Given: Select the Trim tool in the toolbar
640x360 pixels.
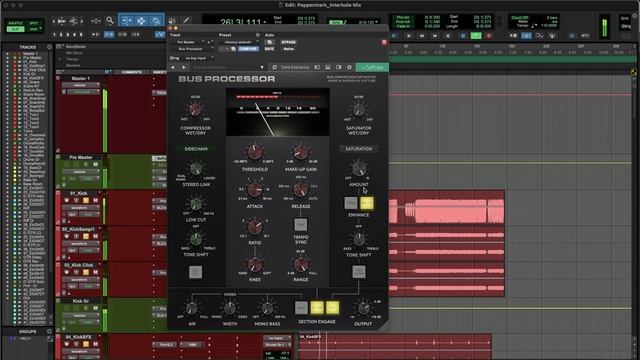Looking at the screenshot, I should (127, 20).
